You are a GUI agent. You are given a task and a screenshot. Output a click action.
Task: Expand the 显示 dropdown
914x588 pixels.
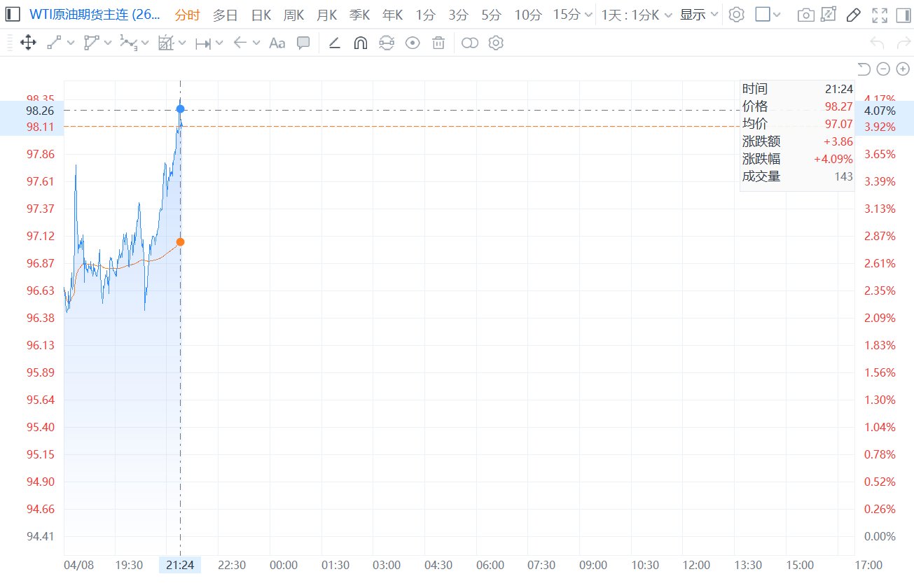(699, 14)
